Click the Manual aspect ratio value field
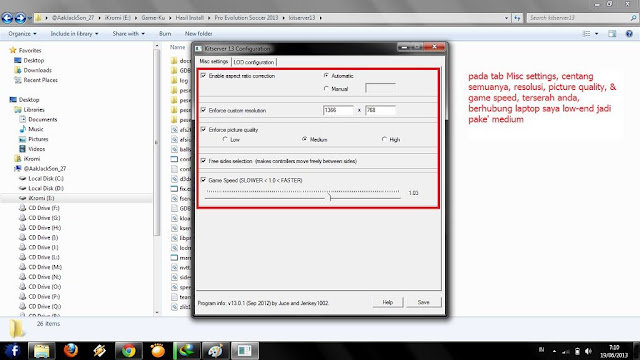640x360 pixels. tap(380, 88)
